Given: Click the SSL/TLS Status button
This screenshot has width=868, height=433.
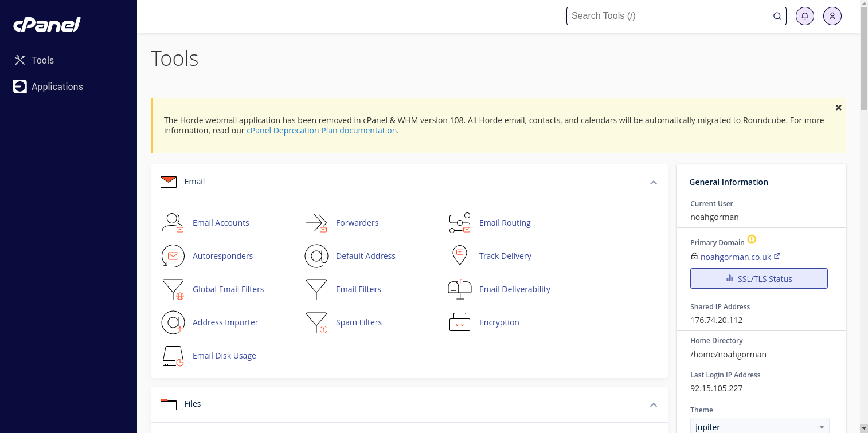Looking at the screenshot, I should 758,278.
